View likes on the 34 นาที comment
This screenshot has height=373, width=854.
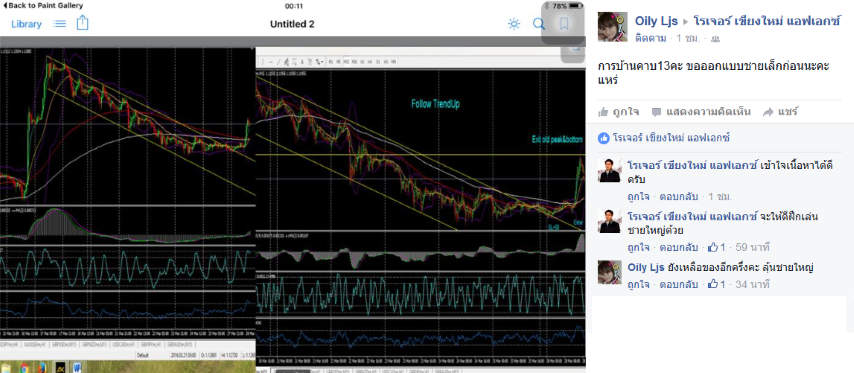(717, 284)
